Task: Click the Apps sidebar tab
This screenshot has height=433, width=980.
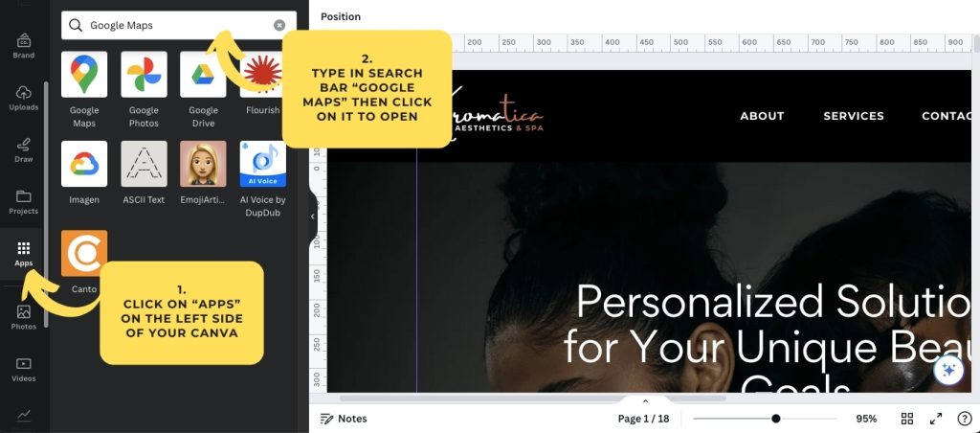Action: [24, 254]
